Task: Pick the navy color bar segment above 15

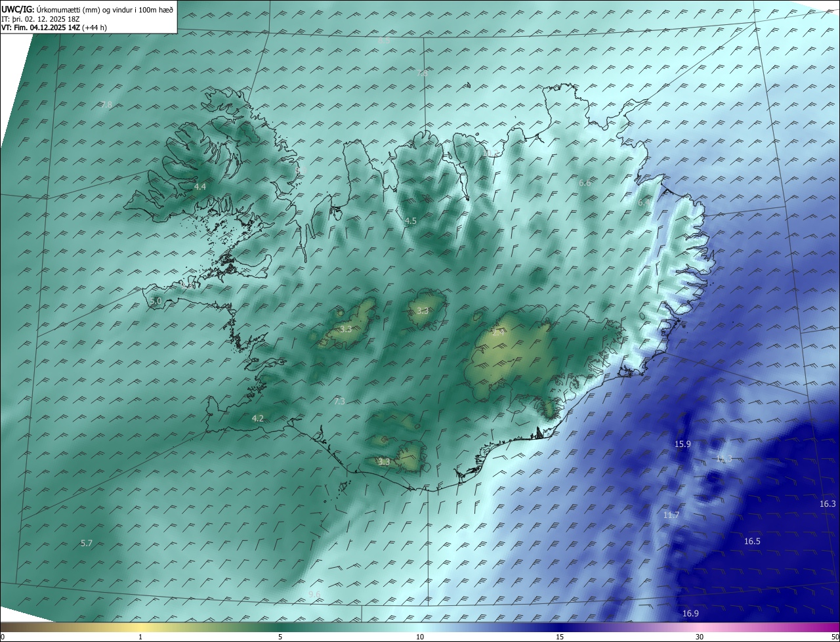Action: click(560, 627)
